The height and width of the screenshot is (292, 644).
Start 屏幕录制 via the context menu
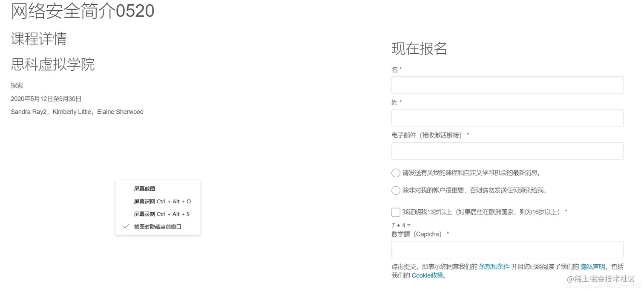tap(162, 214)
